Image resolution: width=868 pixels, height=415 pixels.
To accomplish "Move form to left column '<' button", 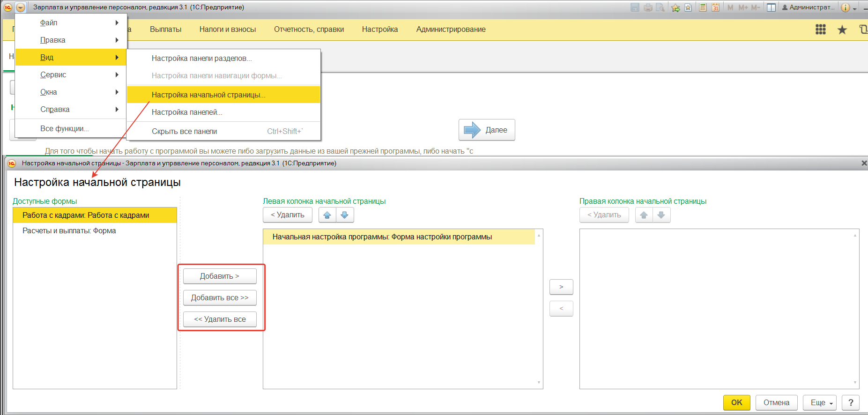I will 561,308.
